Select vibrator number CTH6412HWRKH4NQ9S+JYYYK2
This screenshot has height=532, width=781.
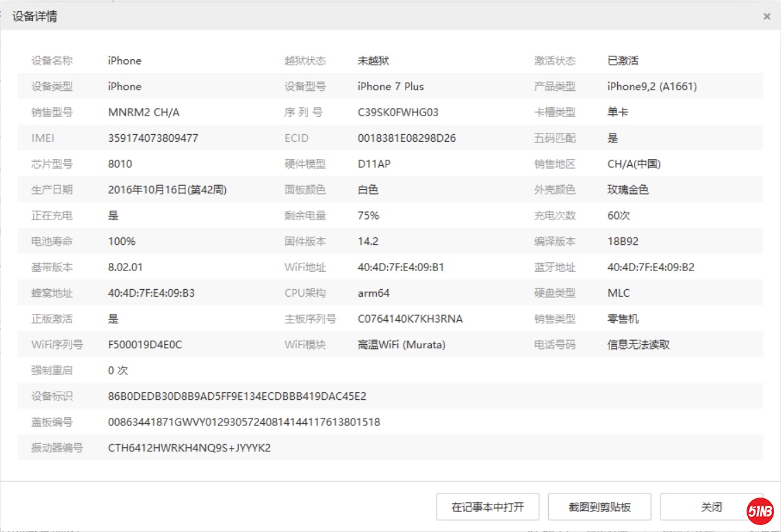tap(189, 448)
